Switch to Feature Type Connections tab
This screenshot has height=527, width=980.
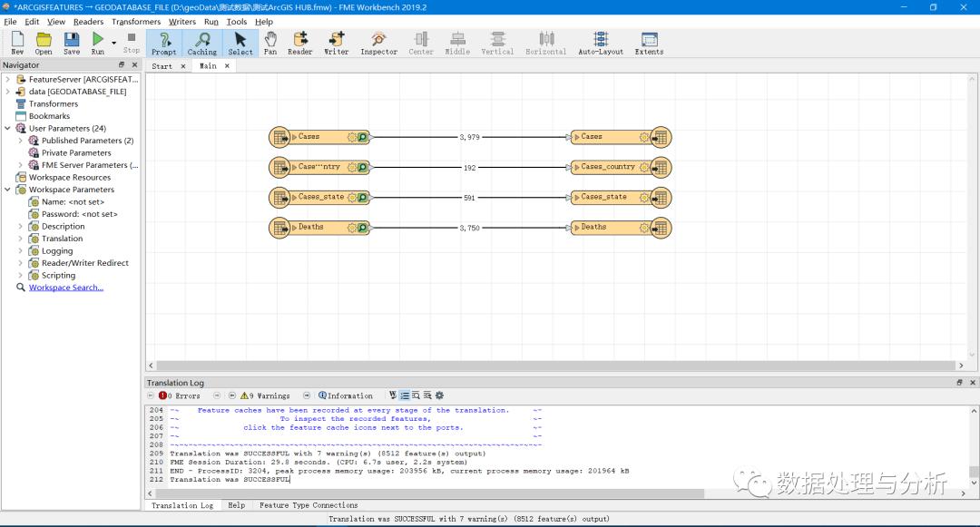(309, 505)
